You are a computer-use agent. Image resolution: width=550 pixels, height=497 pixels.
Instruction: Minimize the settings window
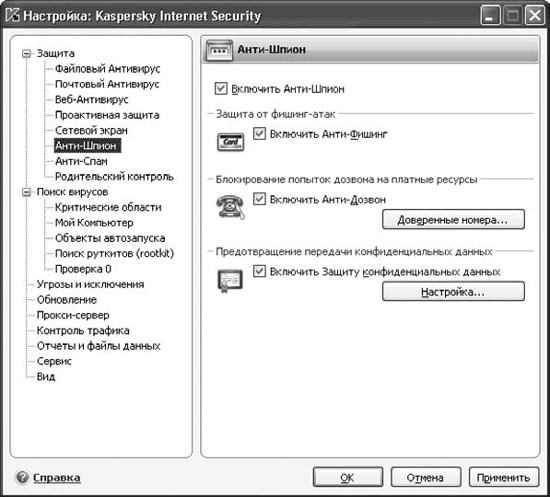point(490,15)
